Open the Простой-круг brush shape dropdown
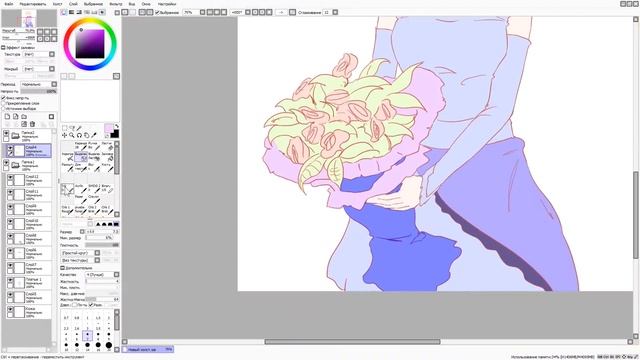 click(80, 253)
